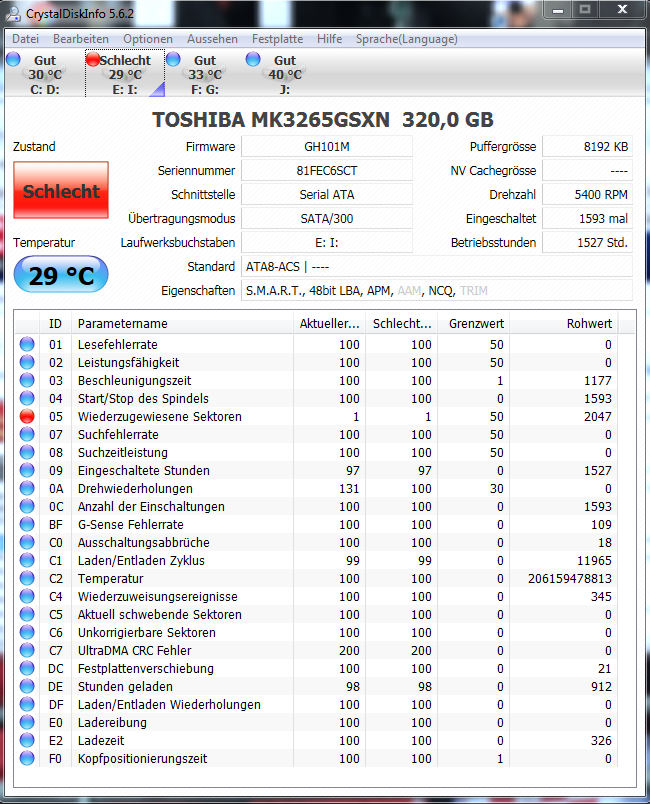650x804 pixels.
Task: Click the status icon for Eingeschaltete Stunden
Action: coord(27,470)
